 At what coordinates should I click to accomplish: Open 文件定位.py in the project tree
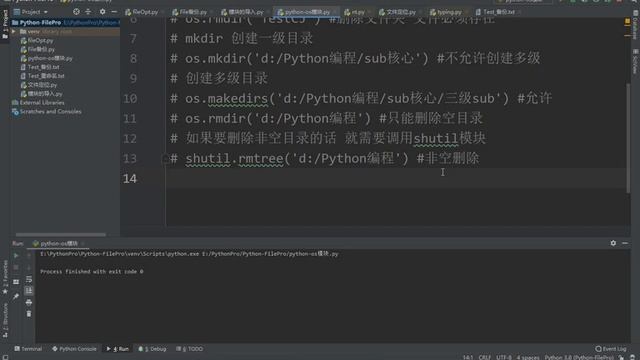click(x=39, y=85)
